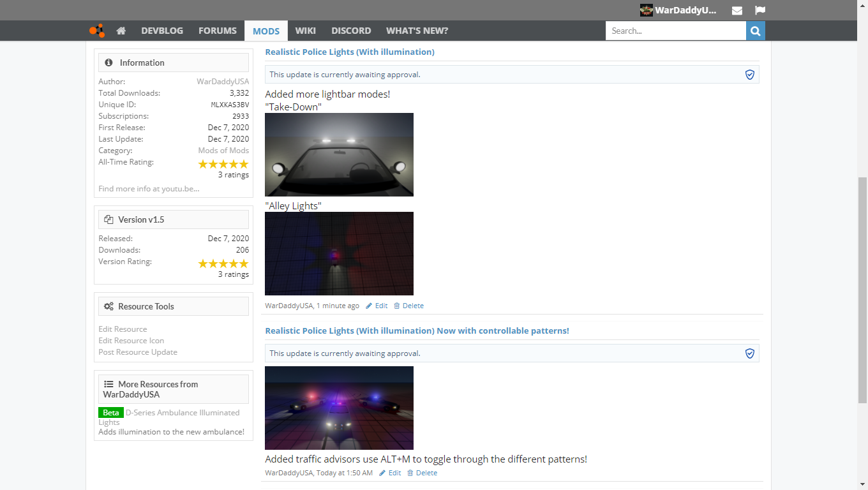This screenshot has width=868, height=490.
Task: Click the page vertical scrollbar thumb
Action: [x=862, y=290]
